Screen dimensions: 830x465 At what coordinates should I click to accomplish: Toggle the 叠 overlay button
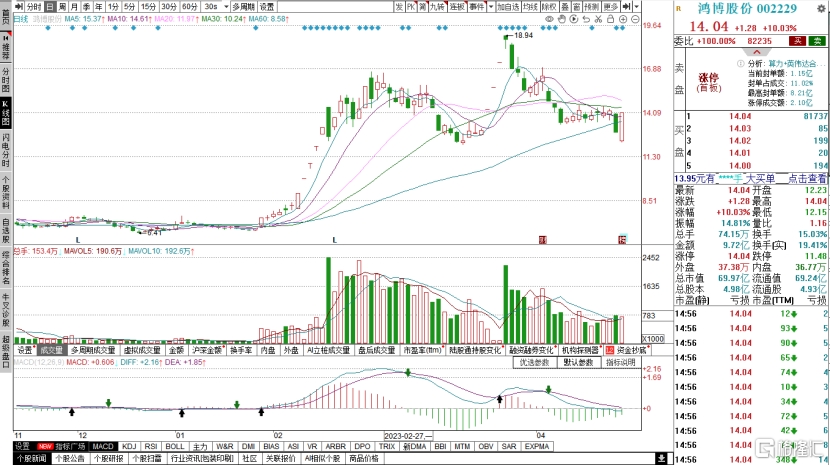(565, 6)
